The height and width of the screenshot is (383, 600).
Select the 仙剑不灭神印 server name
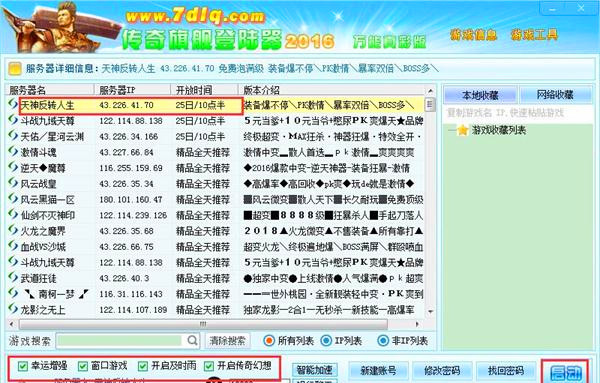tap(47, 215)
